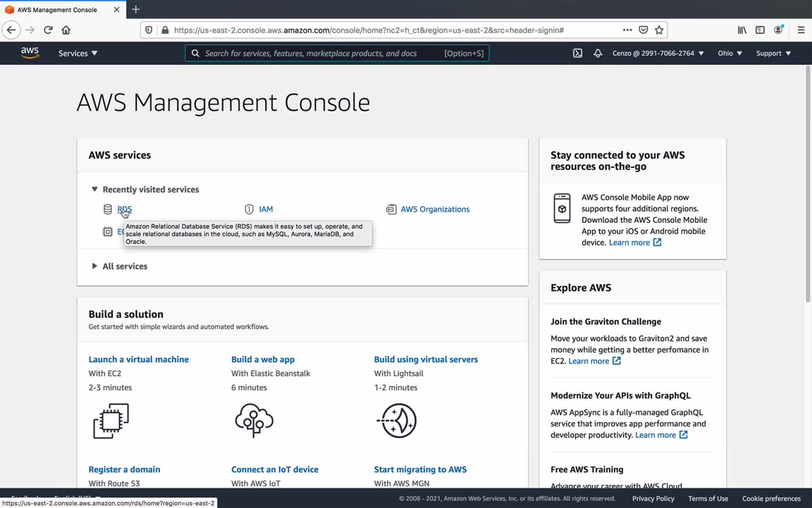812x508 pixels.
Task: Open a new browser tab
Action: pos(136,10)
